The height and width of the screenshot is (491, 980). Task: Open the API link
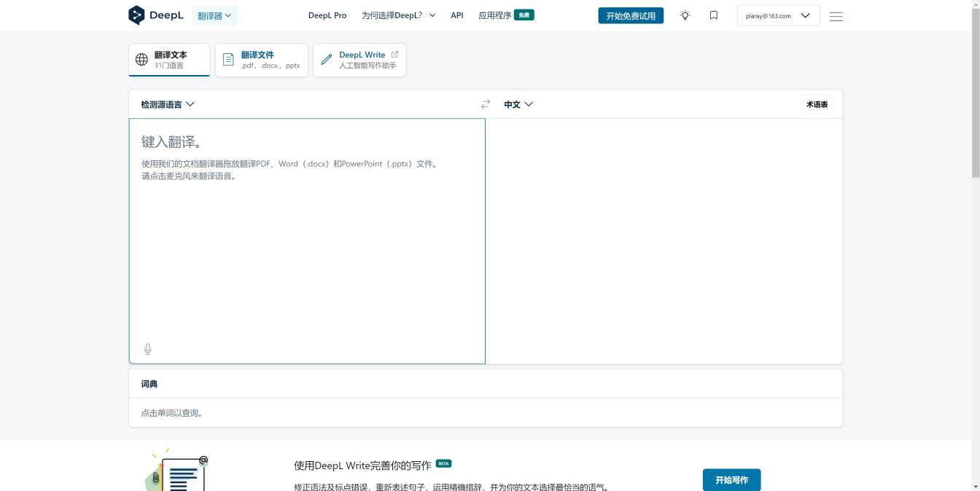[457, 15]
